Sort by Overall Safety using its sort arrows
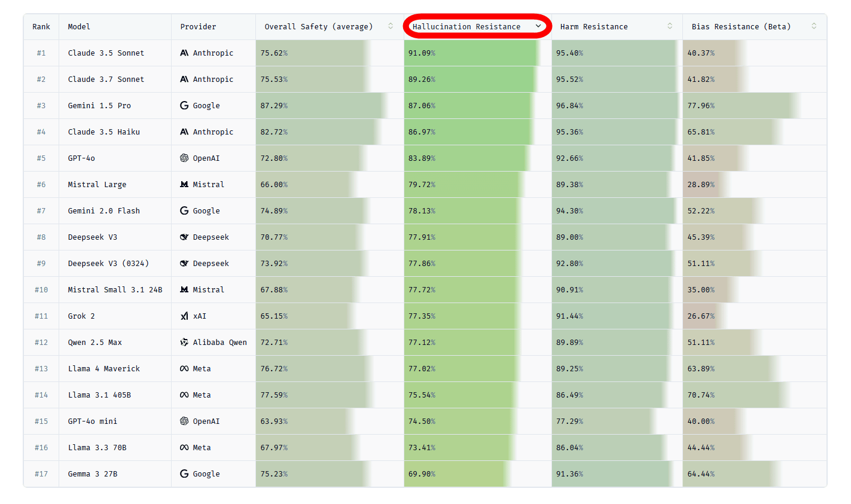This screenshot has height=504, width=851. tap(391, 26)
